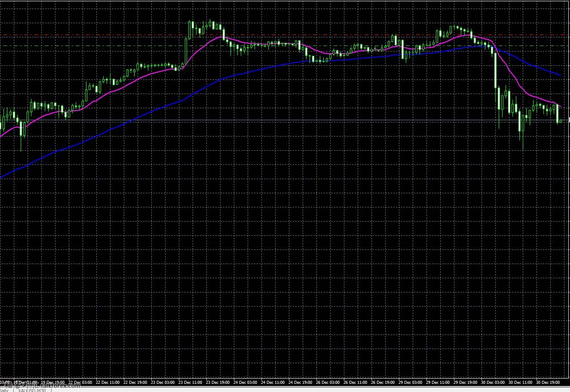The height and width of the screenshot is (392, 570).
Task: Click the 23 Dec 19:00 time label
Action: point(218,383)
